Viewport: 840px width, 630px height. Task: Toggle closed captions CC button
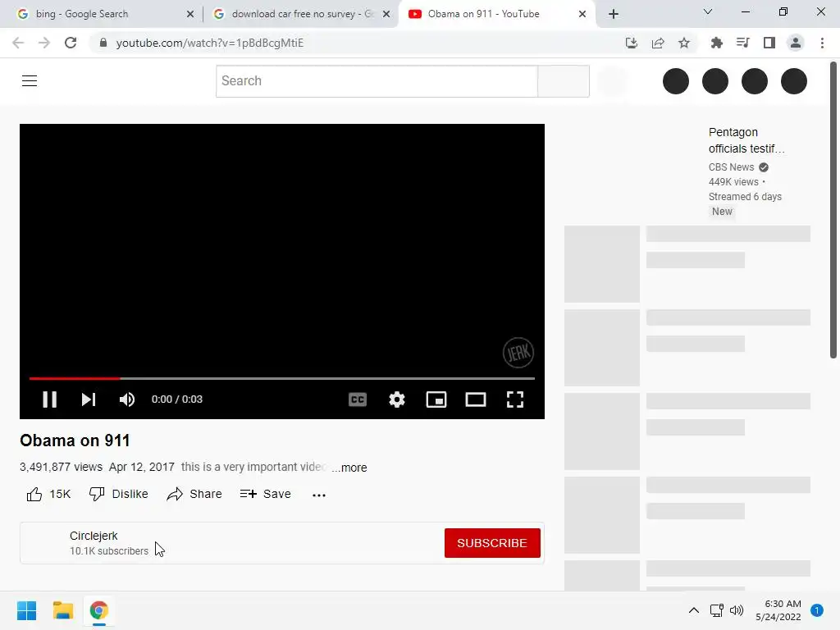[358, 399]
